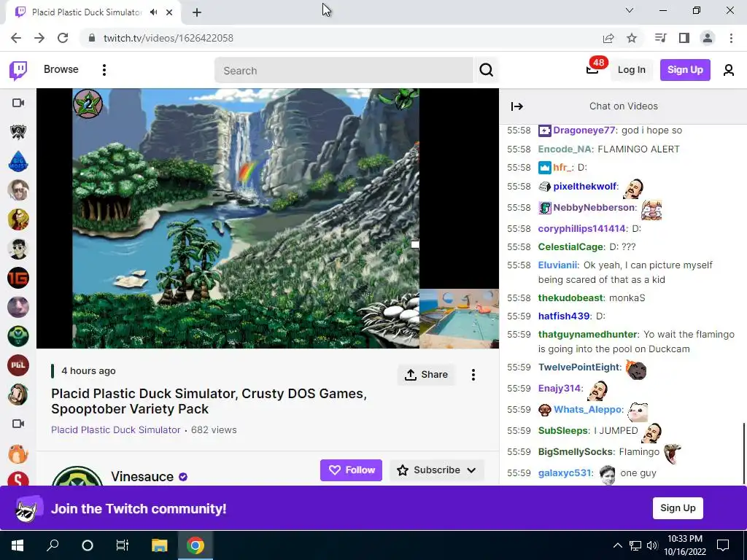Click username NebbyNebberson in chat

coord(594,208)
